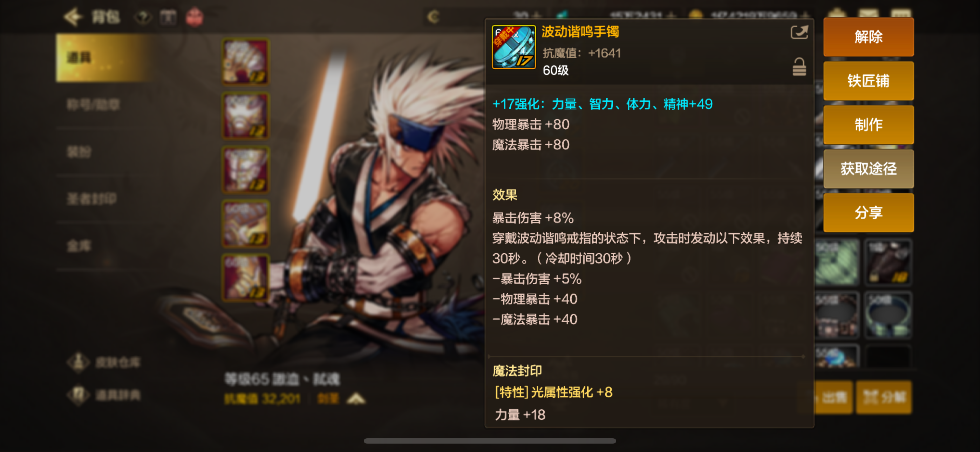This screenshot has height=452, width=980.
Task: Click the 解除 unequip button
Action: 869,36
